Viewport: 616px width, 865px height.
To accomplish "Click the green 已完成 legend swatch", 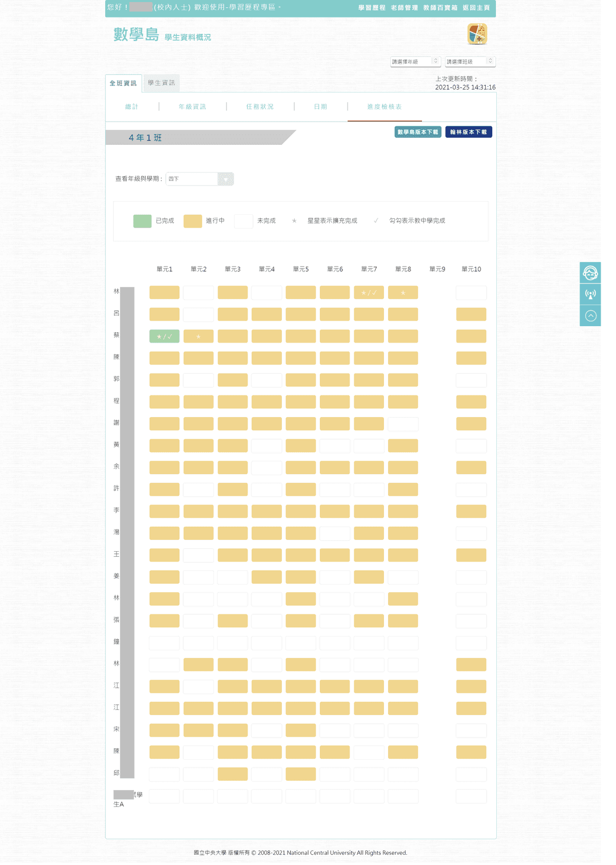I will tap(142, 221).
